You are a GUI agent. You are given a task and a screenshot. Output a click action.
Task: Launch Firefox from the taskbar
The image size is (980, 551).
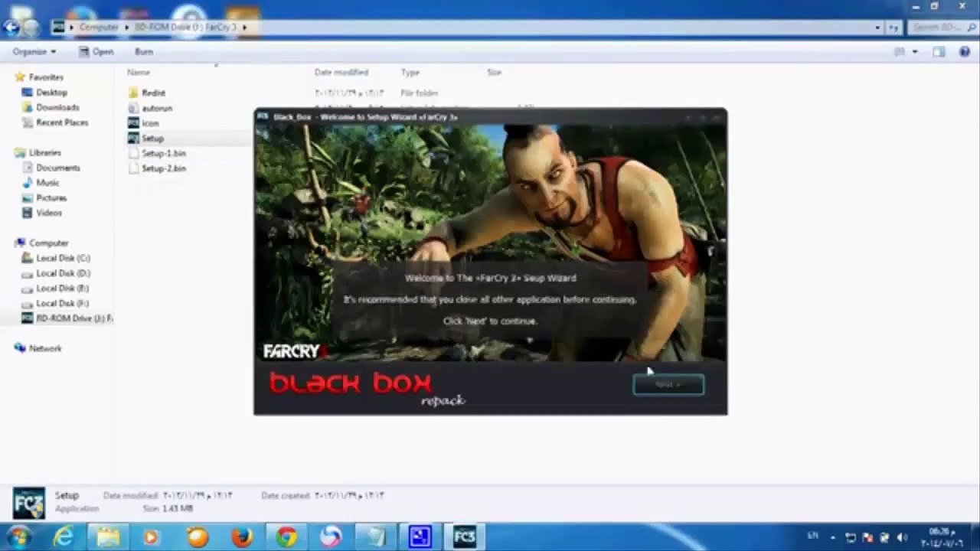click(x=242, y=537)
